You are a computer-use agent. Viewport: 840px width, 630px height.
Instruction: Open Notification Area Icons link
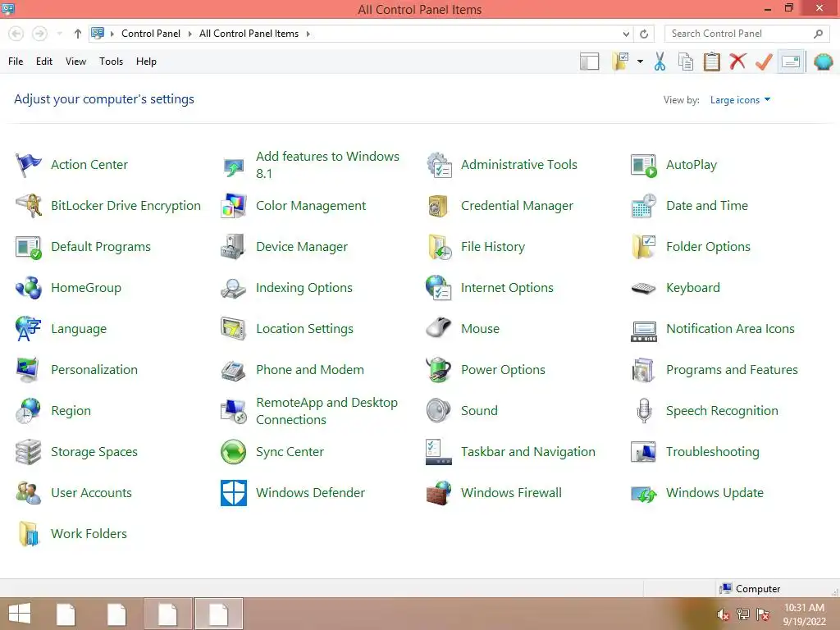click(x=730, y=329)
